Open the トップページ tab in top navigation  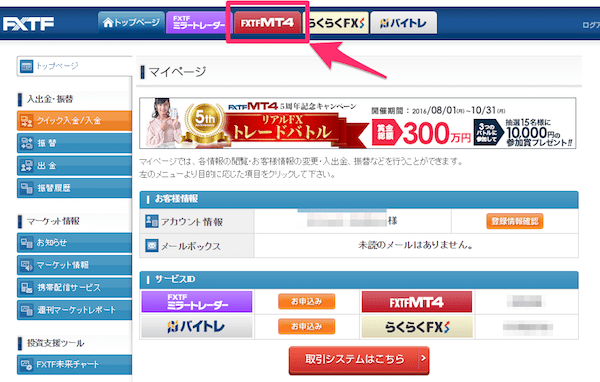(131, 23)
